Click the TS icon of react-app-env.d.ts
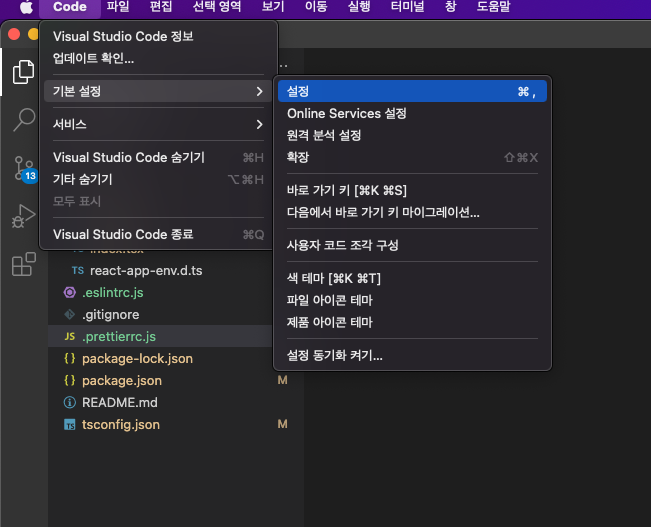 point(78,271)
